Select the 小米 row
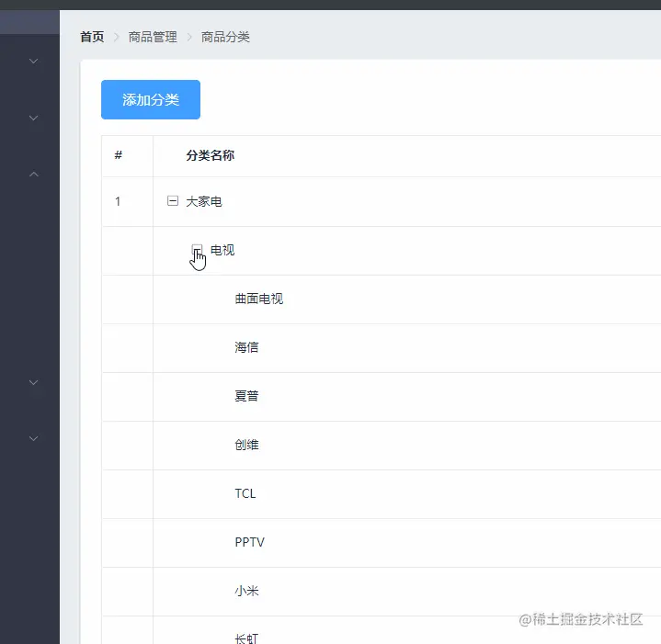The image size is (661, 644). click(x=382, y=592)
